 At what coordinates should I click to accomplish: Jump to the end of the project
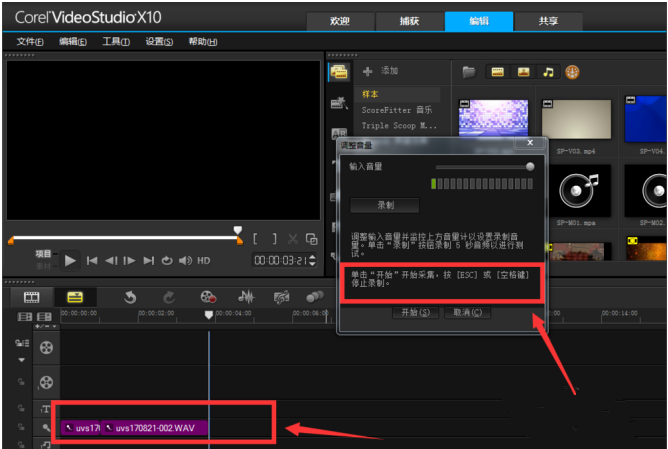click(148, 260)
